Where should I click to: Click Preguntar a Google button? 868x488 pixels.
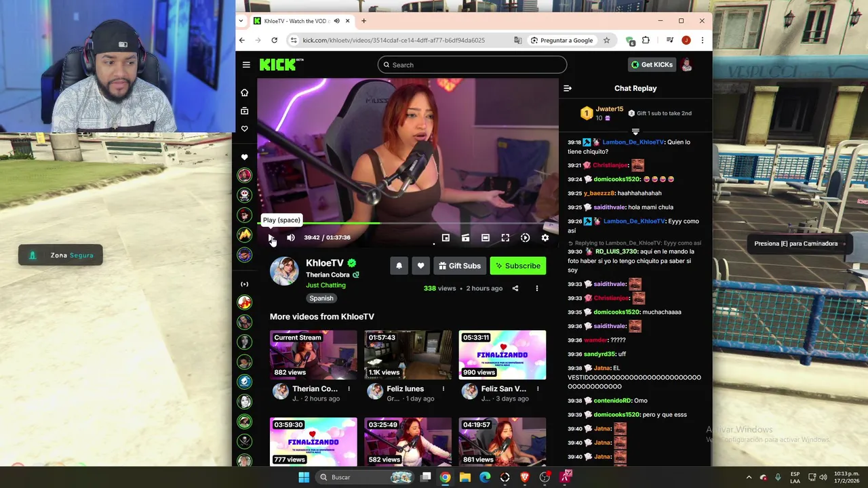562,41
